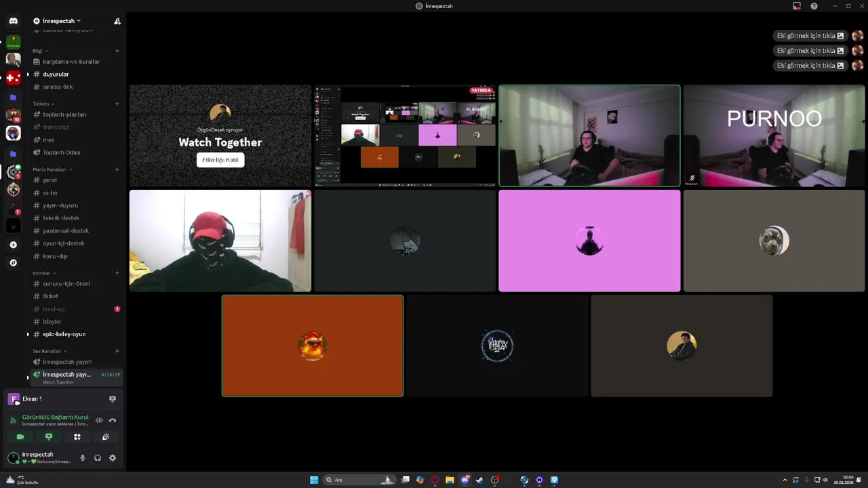Open invite members icon beside server name
The width and height of the screenshot is (868, 488).
(x=117, y=21)
